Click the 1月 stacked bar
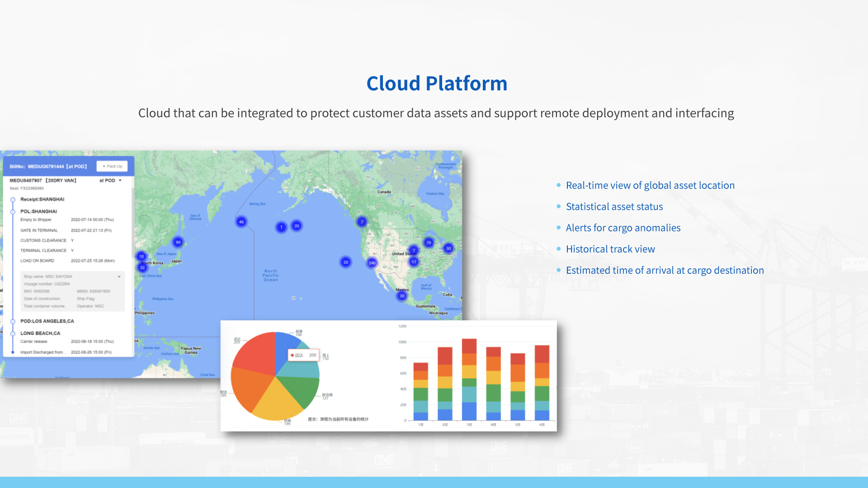Image resolution: width=868 pixels, height=488 pixels. click(420, 391)
